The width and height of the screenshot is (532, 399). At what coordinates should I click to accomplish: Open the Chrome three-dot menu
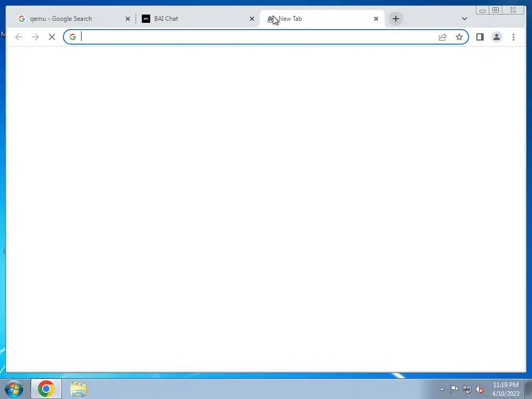tap(513, 37)
